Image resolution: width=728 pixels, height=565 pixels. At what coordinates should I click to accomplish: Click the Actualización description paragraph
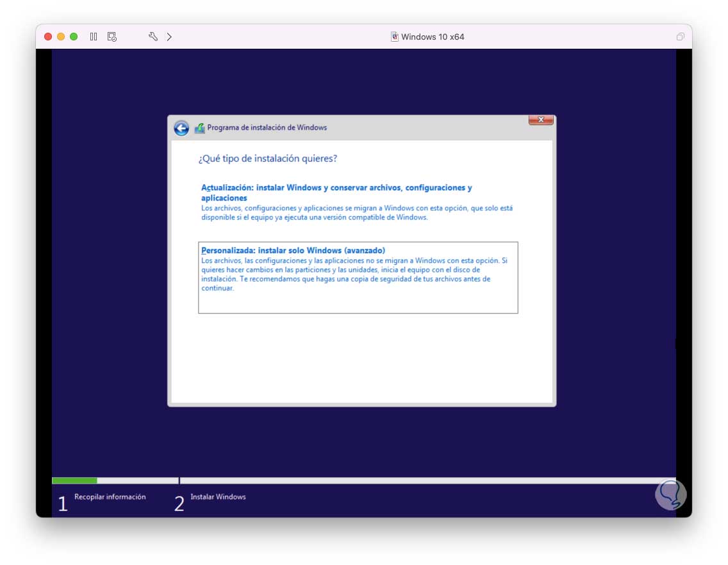point(357,213)
